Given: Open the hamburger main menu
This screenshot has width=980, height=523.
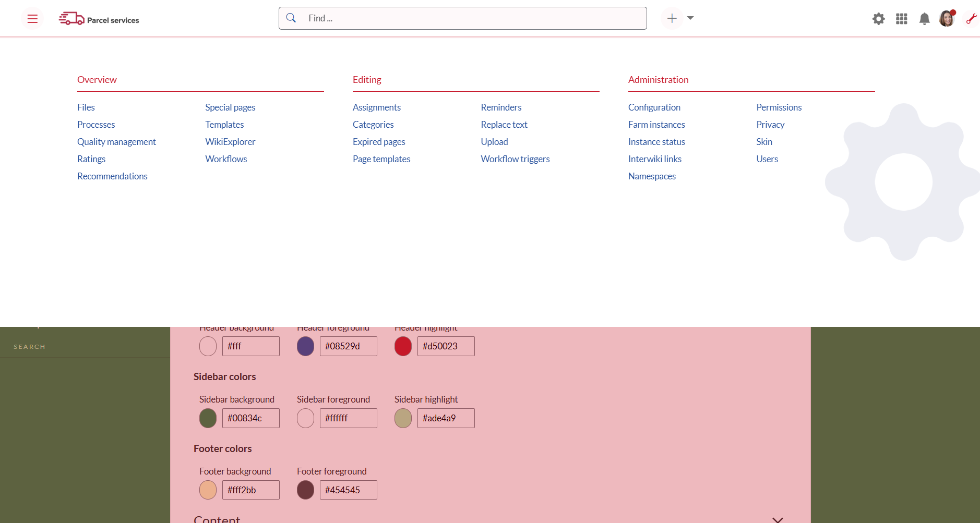Looking at the screenshot, I should pos(32,19).
